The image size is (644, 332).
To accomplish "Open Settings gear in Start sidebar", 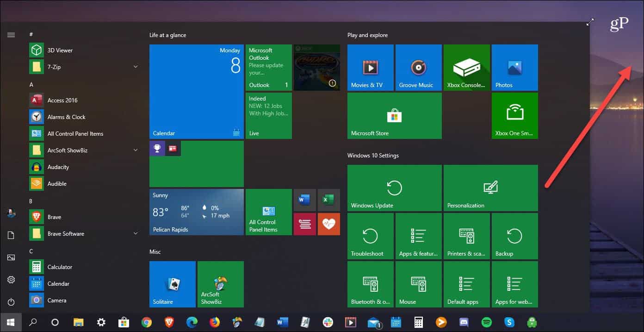I will [x=11, y=280].
